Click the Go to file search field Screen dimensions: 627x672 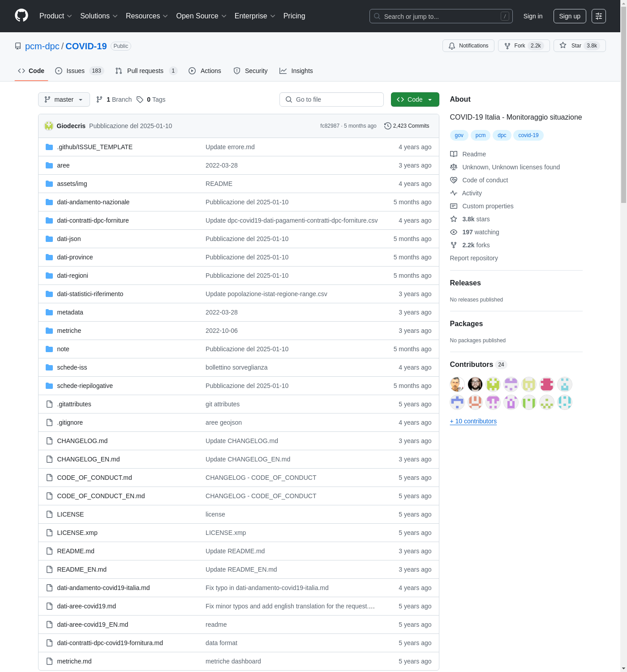click(x=331, y=99)
